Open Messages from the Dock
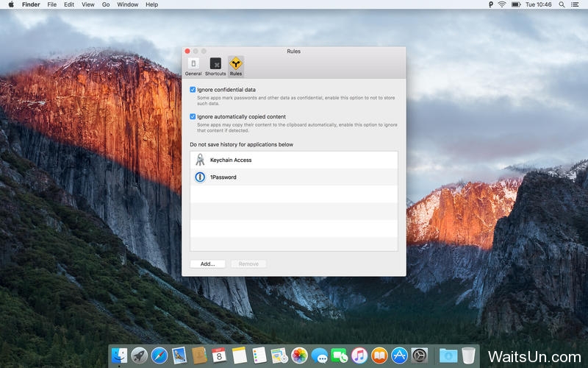 (320, 355)
